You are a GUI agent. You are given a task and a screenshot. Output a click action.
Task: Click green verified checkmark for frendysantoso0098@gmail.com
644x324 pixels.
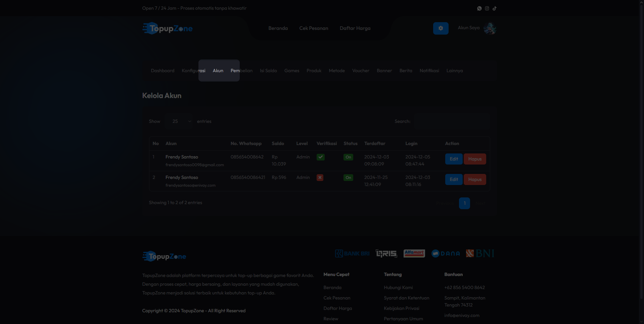321,157
